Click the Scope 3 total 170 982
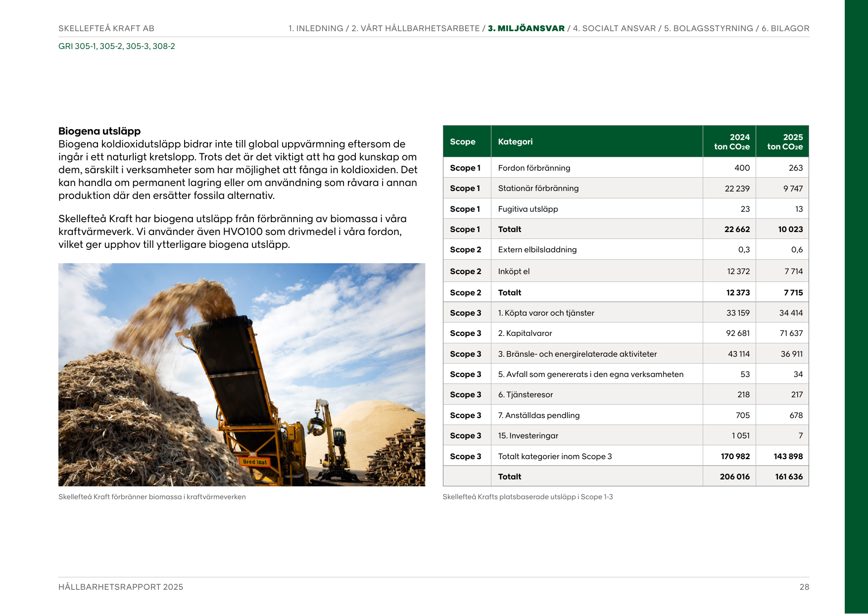 tap(735, 457)
